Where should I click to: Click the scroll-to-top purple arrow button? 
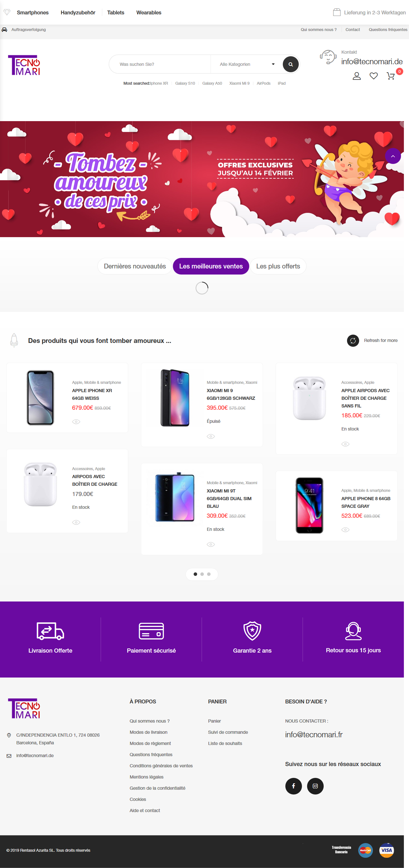click(393, 156)
